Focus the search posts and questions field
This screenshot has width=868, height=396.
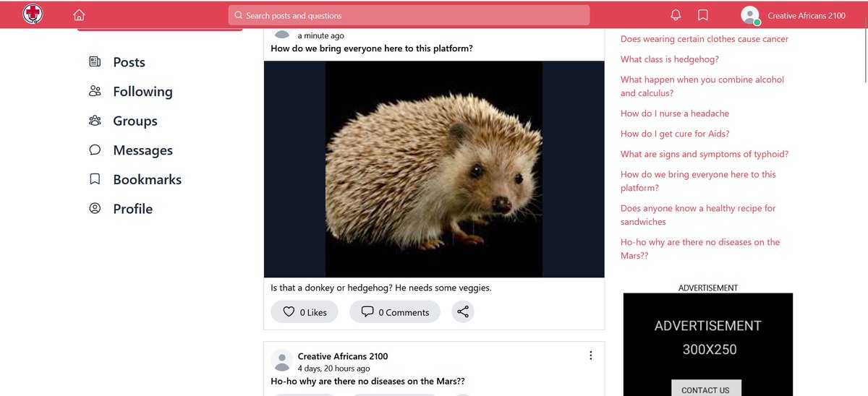click(409, 15)
